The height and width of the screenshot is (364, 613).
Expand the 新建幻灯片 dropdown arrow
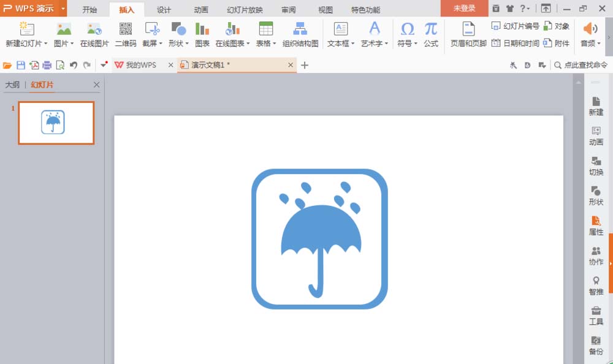click(x=46, y=44)
